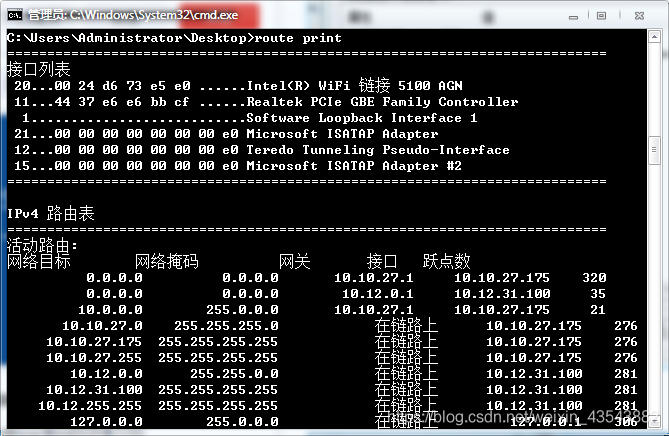Minimize the command prompt window
Screen dimensions: 669x436
572,15
